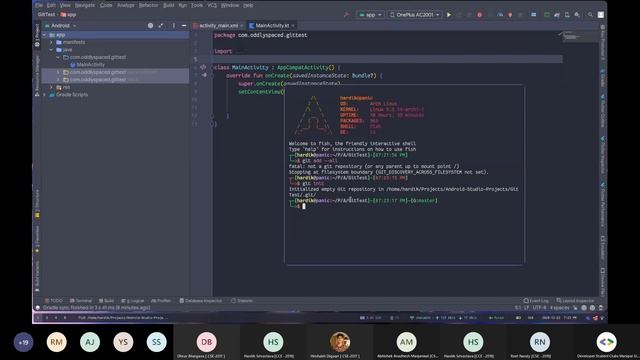Click the device file icon in toolbar

pos(567,15)
